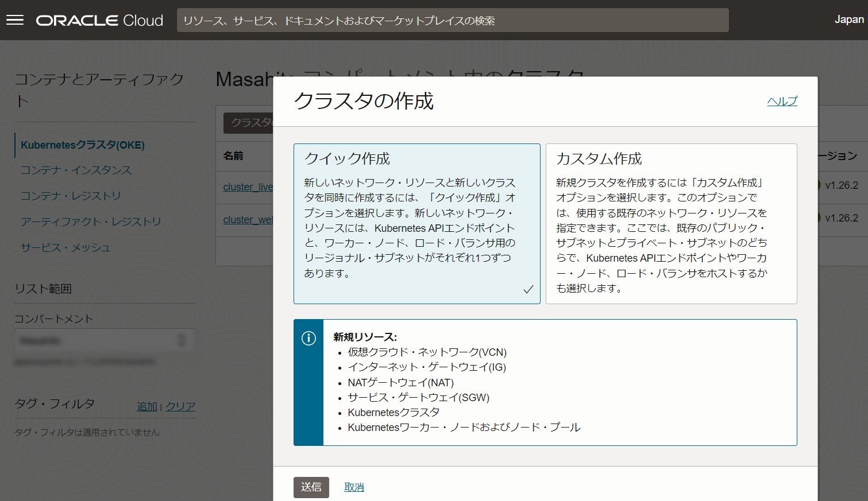
Task: Click the タグ・フィルタは適用されていません message
Action: pyautogui.click(x=87, y=432)
